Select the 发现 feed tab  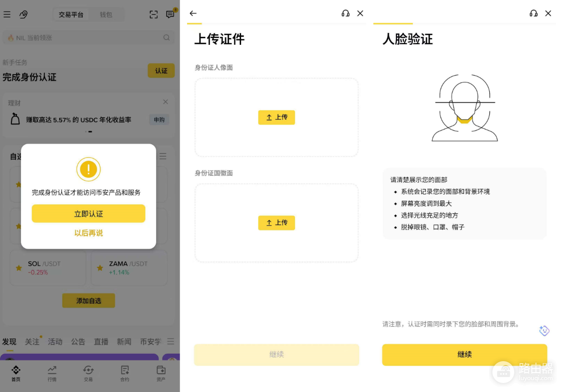click(x=9, y=342)
